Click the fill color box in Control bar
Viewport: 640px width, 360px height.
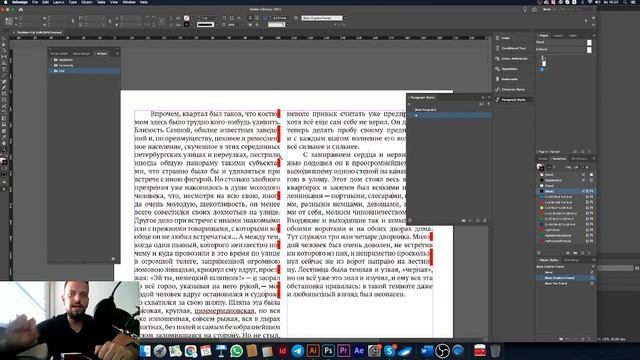187,18
